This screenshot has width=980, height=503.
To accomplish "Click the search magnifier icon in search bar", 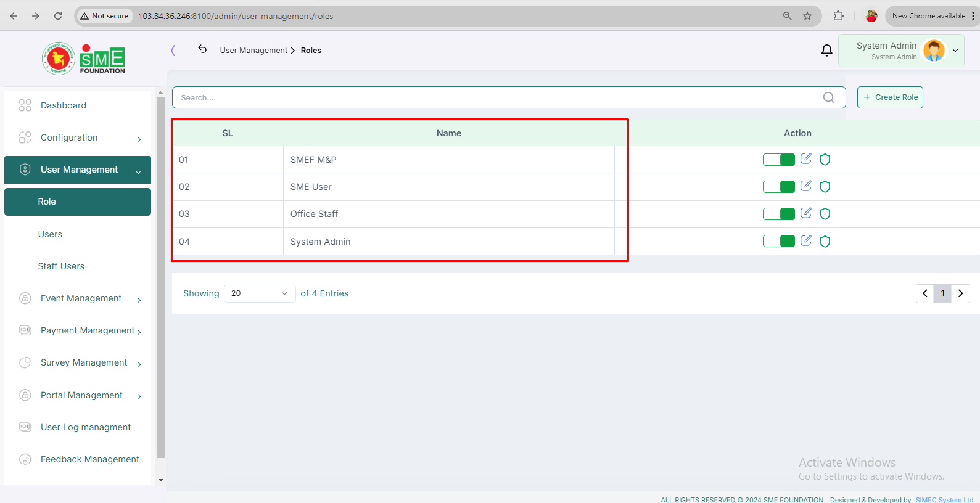I will click(x=828, y=97).
